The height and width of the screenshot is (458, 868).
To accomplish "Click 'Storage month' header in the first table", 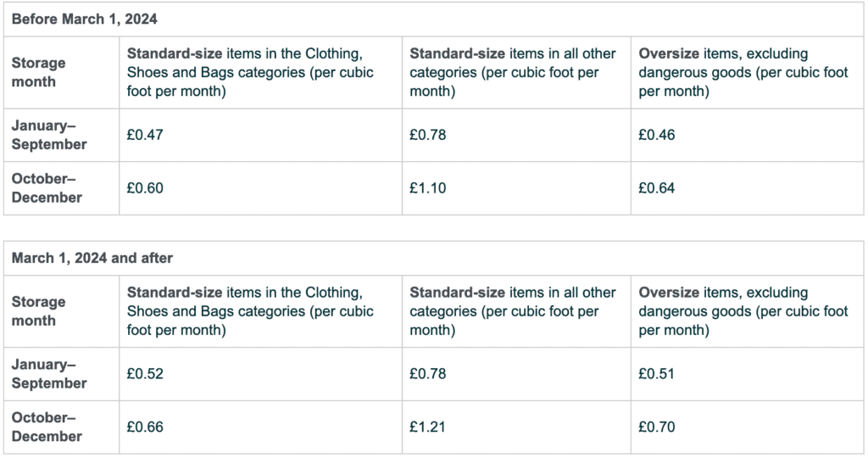I will click(x=39, y=73).
